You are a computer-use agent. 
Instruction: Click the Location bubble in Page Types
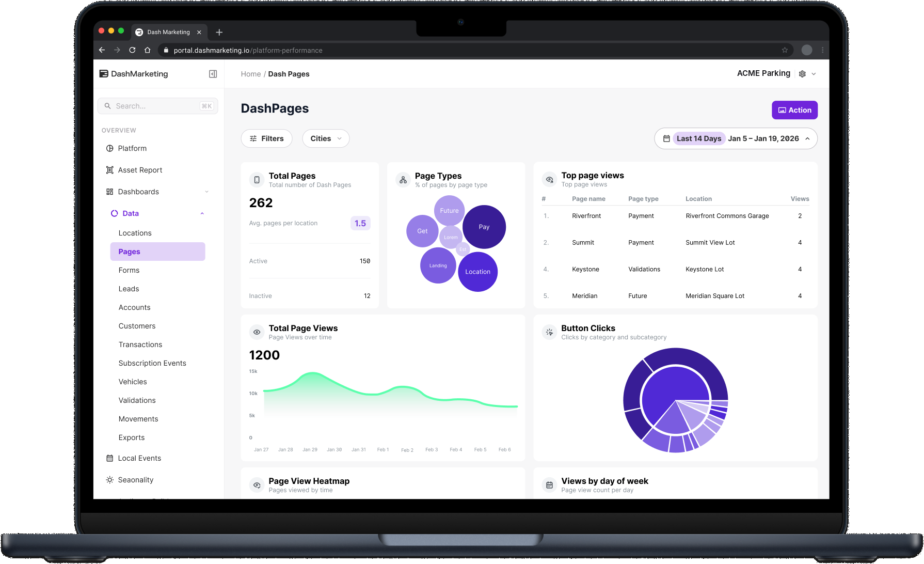click(478, 272)
